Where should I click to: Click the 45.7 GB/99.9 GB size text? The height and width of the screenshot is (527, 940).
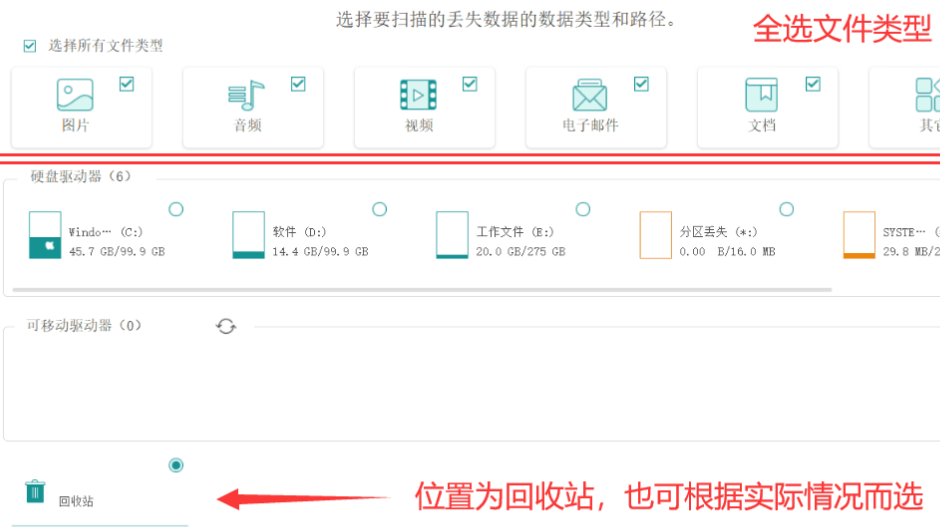pos(117,252)
